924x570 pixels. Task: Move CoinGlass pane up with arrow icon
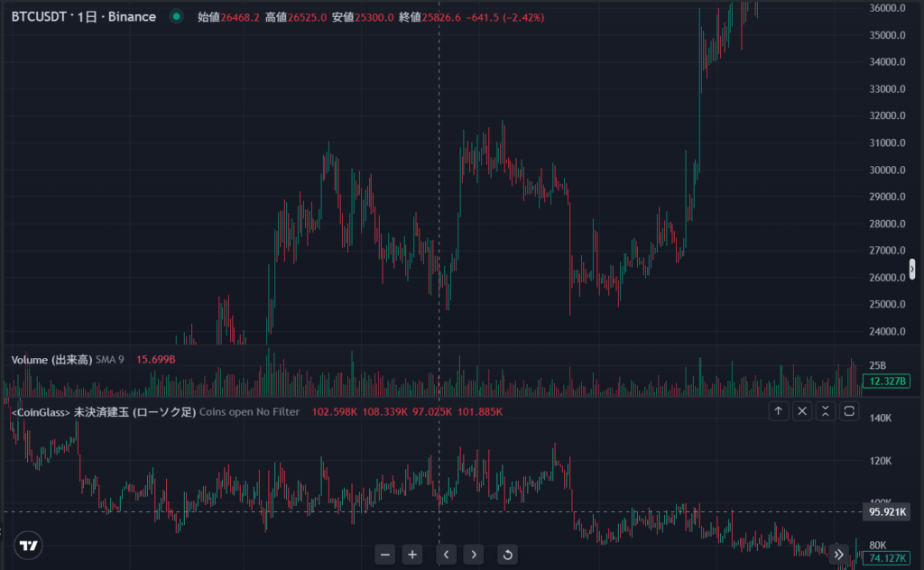coord(778,411)
